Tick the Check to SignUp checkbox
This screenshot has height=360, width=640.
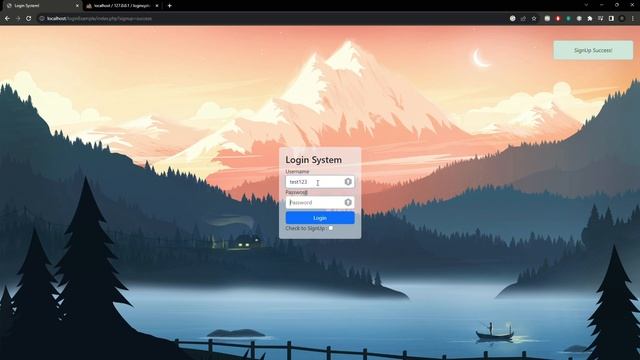[x=331, y=228]
